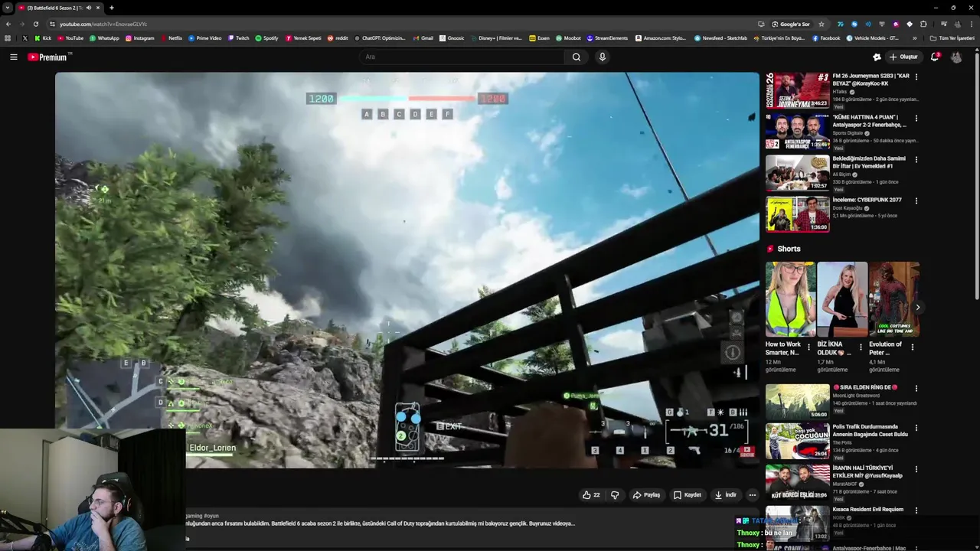The image size is (980, 551).
Task: Open options for How to Work Smarter short
Action: click(809, 347)
